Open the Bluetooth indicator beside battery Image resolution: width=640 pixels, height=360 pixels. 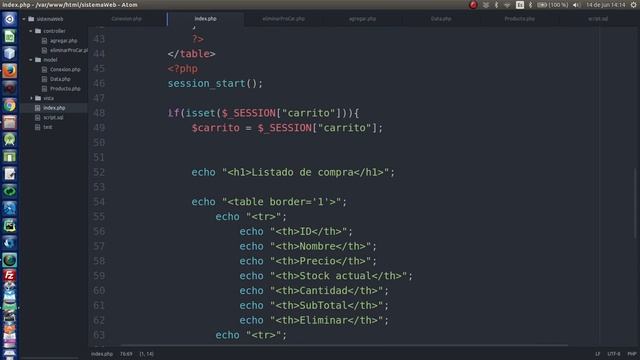click(x=530, y=5)
